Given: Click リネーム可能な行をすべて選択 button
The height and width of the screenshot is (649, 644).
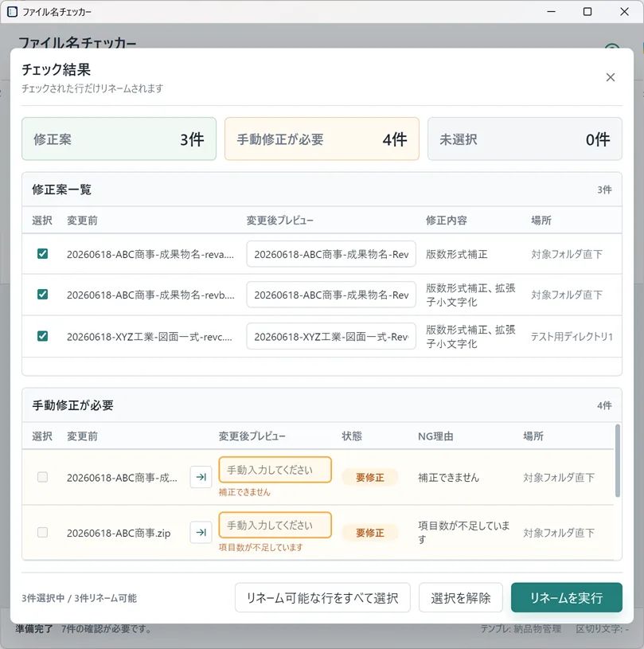Looking at the screenshot, I should point(322,598).
